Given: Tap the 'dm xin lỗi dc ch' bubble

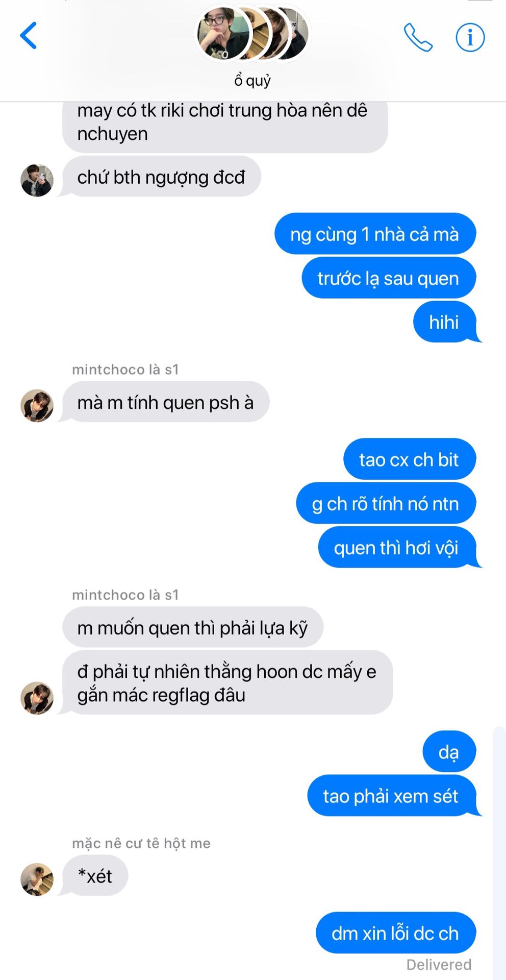Looking at the screenshot, I should pyautogui.click(x=395, y=933).
